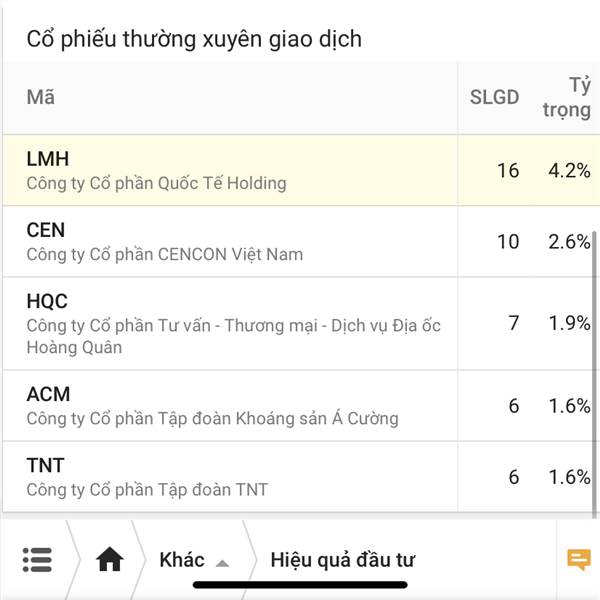The width and height of the screenshot is (600, 600).
Task: Sort by the Tỷ trọng column header
Action: click(x=567, y=98)
